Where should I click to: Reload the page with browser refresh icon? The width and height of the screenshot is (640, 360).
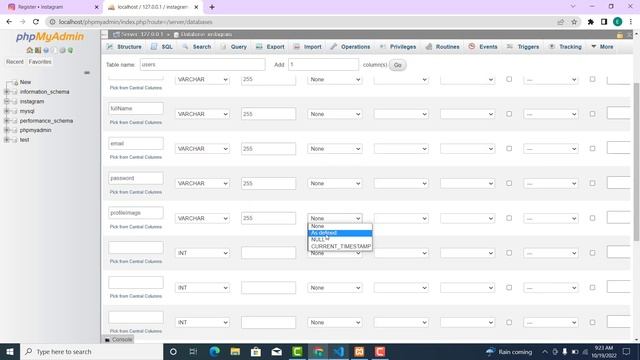(36, 22)
